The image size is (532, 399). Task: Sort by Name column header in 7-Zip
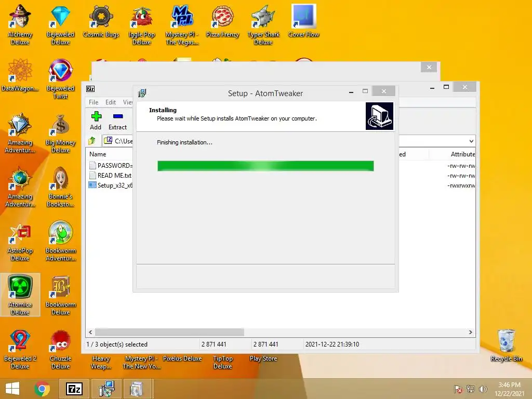coord(98,154)
